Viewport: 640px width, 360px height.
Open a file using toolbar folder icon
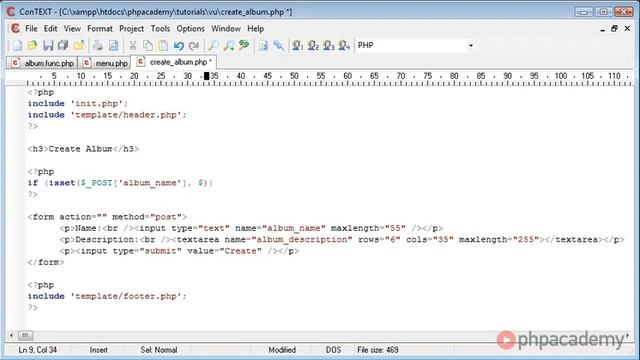pos(32,45)
